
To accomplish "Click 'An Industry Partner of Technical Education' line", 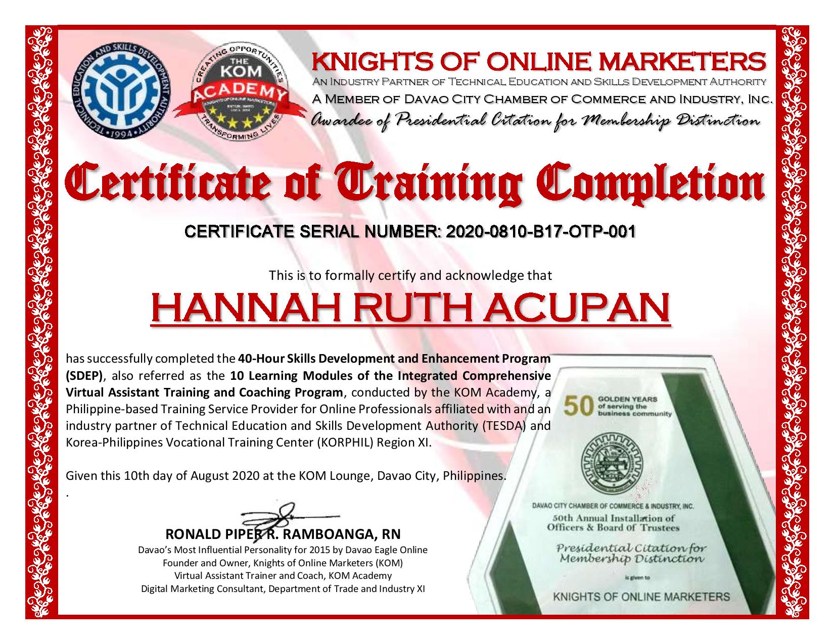I will coord(539,82).
